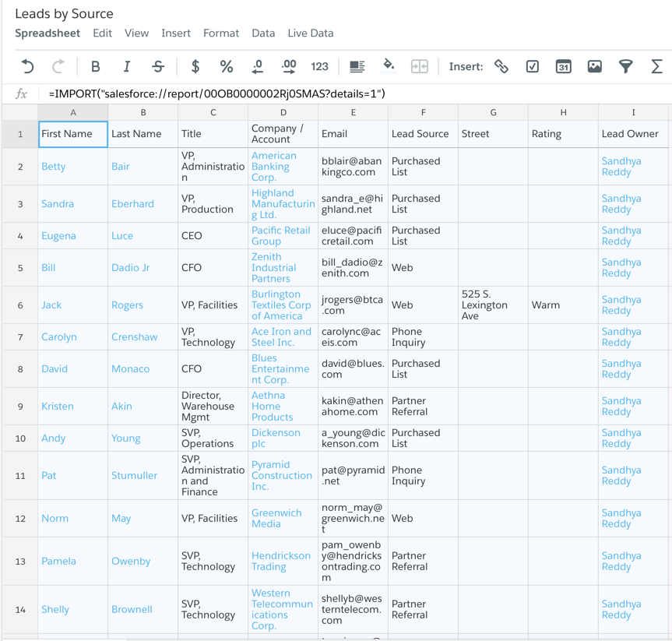Open the Hendrickson Trading link

281,561
